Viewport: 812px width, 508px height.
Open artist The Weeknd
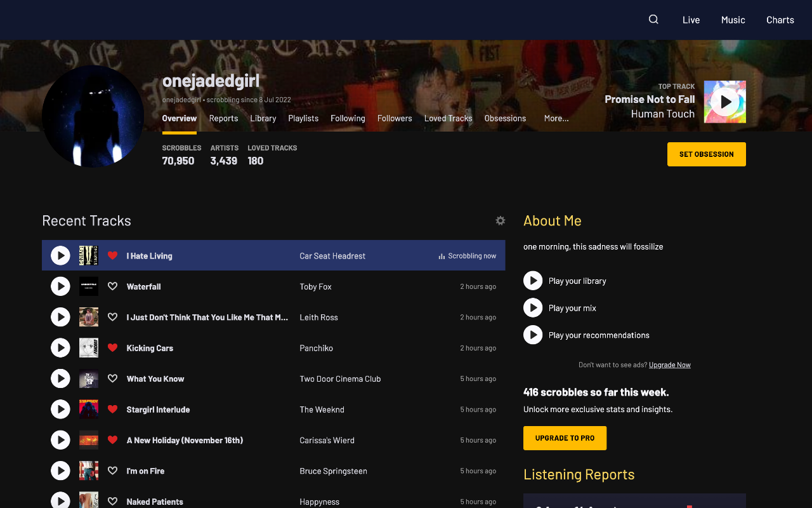(322, 410)
